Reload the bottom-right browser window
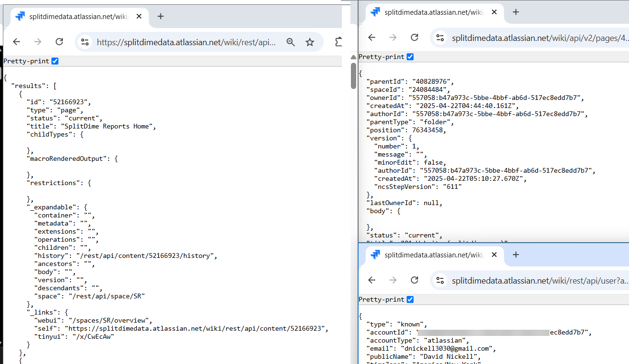The height and width of the screenshot is (364, 629). (x=414, y=280)
